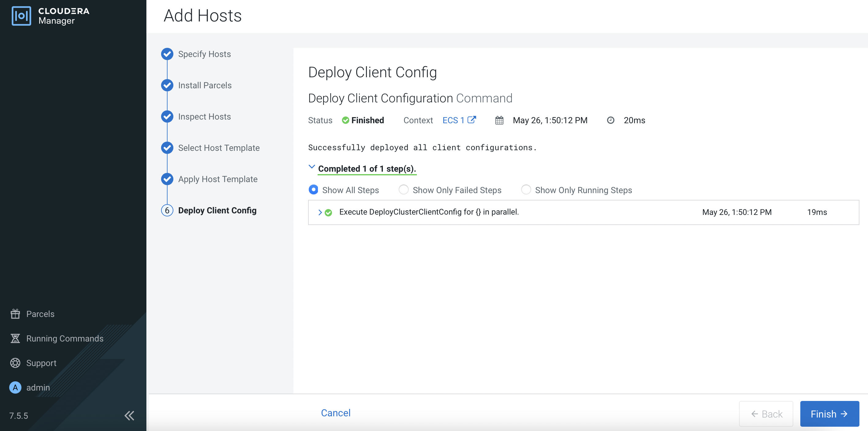Click the admin user avatar icon

point(15,387)
